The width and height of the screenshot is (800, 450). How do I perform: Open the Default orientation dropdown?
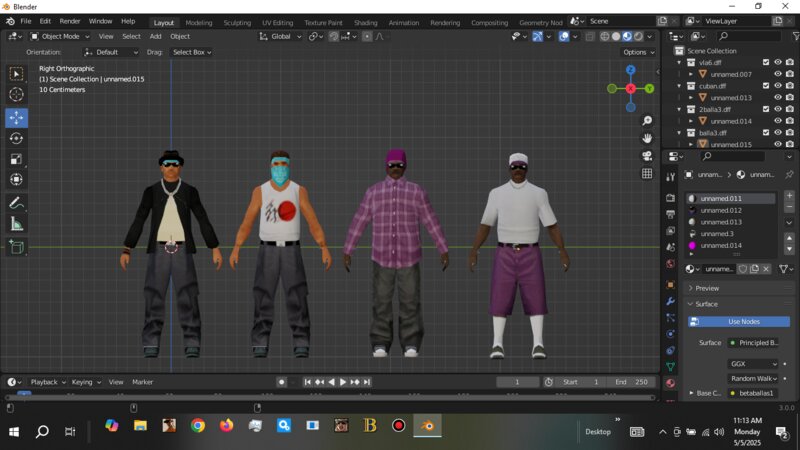point(111,52)
